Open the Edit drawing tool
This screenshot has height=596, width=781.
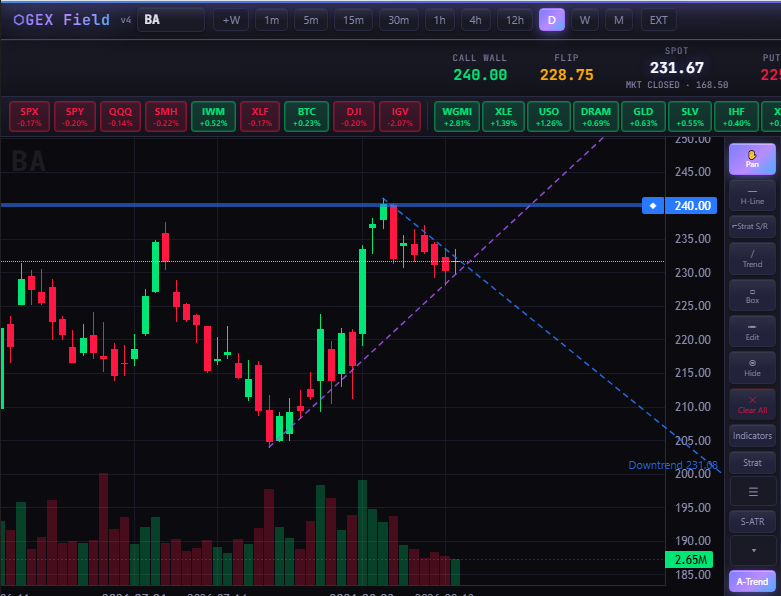752,332
